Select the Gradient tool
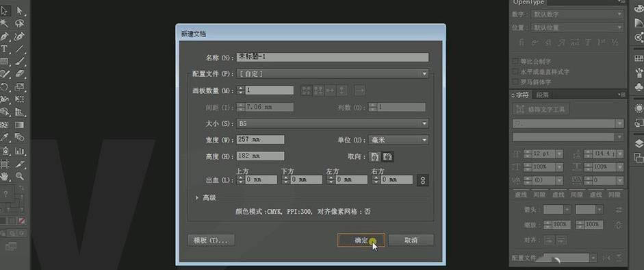Image resolution: width=644 pixels, height=270 pixels. pos(20,125)
